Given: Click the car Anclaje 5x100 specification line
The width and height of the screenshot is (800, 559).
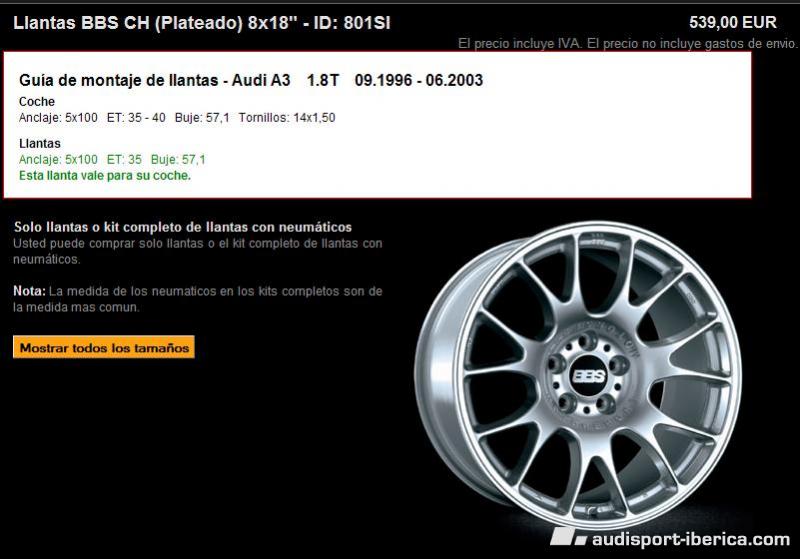Looking at the screenshot, I should (58, 118).
